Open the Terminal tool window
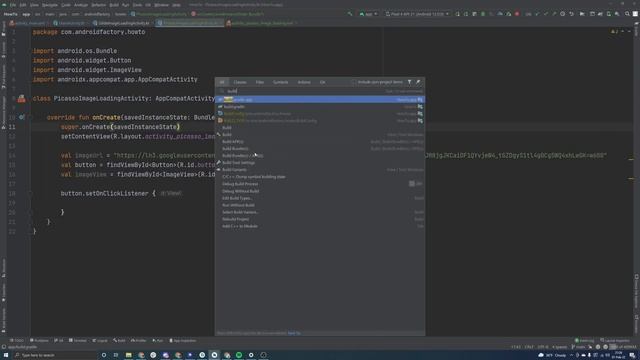Viewport: 640px width, 360px height. pyautogui.click(x=78, y=340)
